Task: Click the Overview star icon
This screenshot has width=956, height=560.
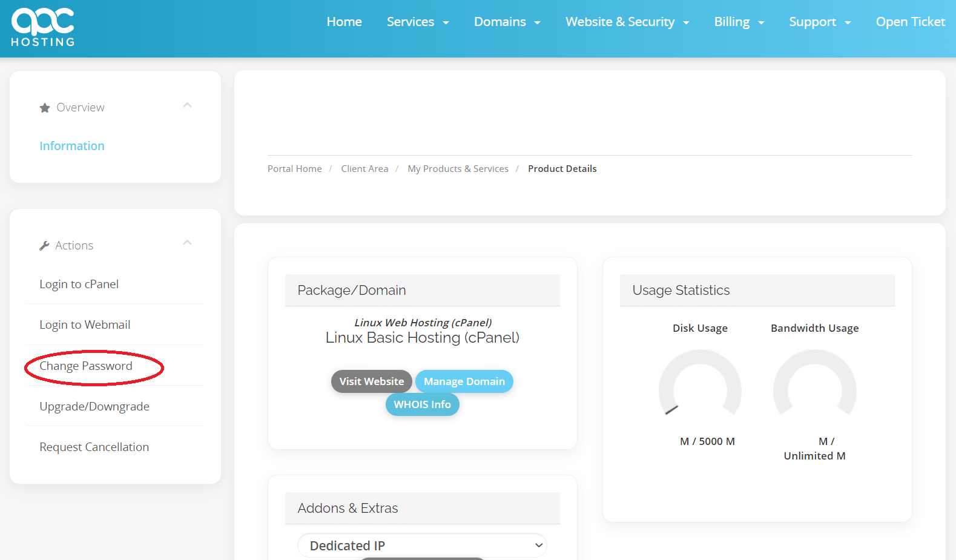Action: click(45, 108)
